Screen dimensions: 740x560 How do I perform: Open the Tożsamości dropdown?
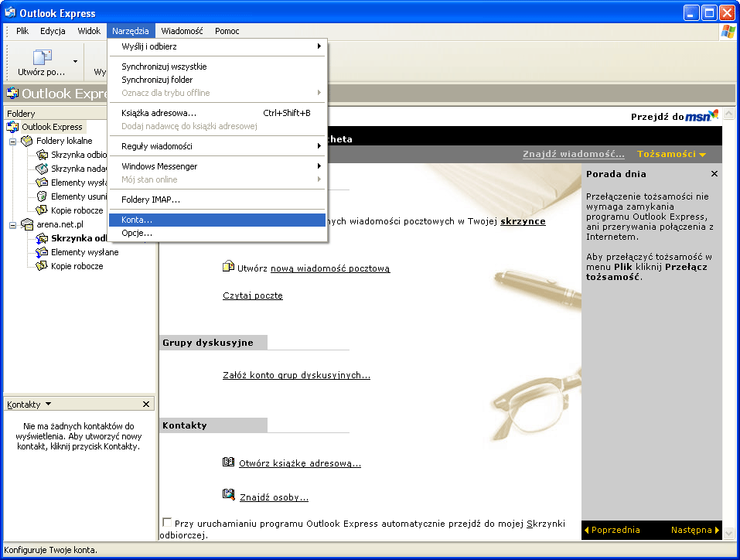(672, 154)
